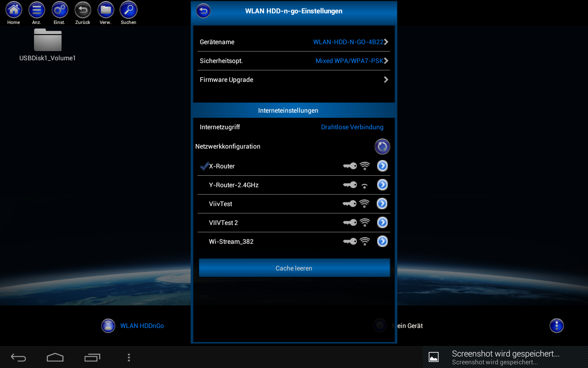Select the WLAN HDDnGo label
588x368 pixels.
coord(142,326)
